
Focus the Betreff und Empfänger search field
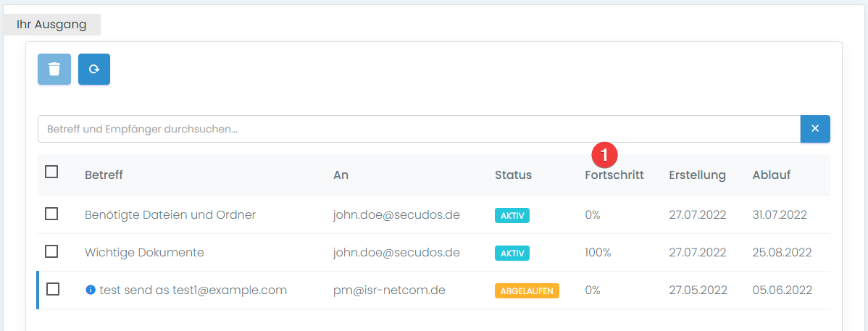[x=418, y=129]
